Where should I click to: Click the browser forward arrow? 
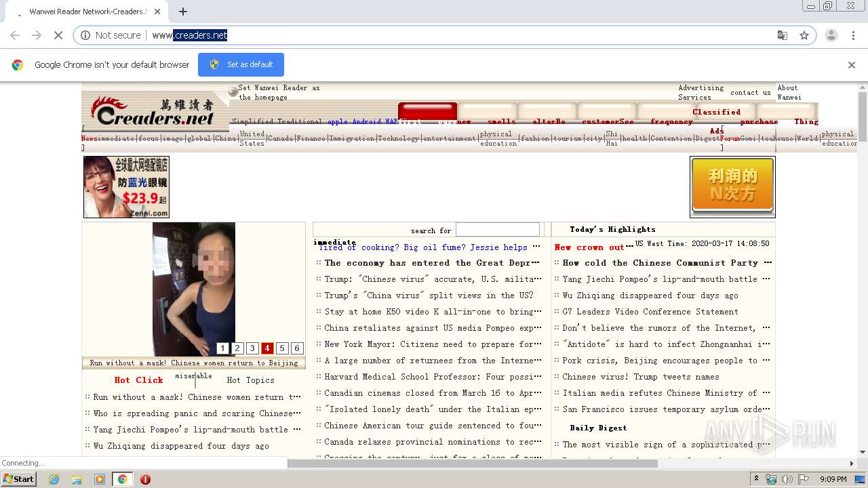pyautogui.click(x=37, y=35)
